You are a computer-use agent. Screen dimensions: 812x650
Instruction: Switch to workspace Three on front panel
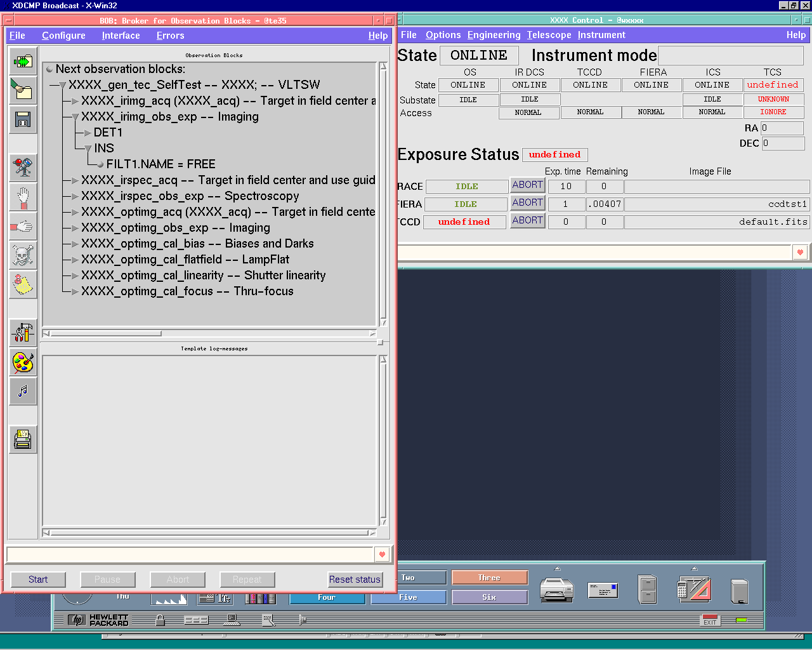489,578
